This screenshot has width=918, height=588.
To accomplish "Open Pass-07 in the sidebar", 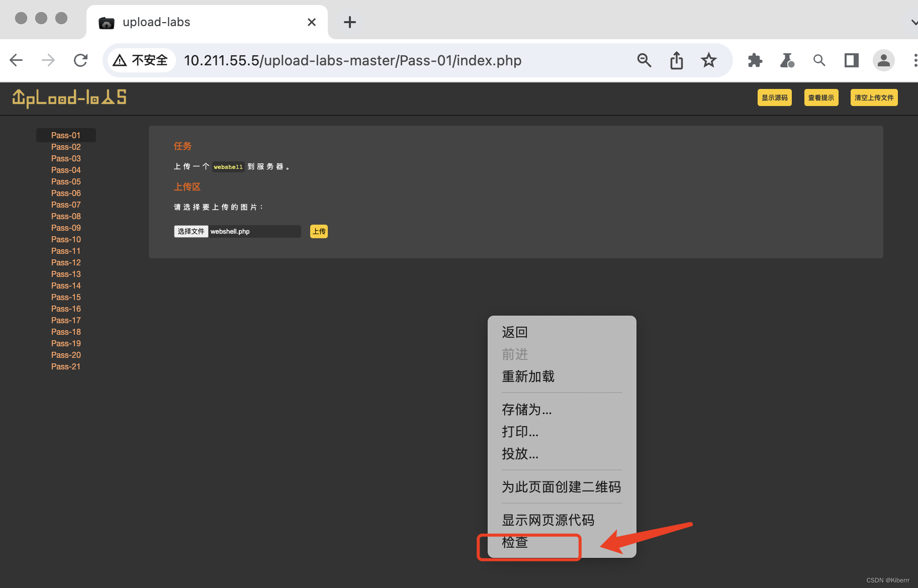I will [x=66, y=205].
